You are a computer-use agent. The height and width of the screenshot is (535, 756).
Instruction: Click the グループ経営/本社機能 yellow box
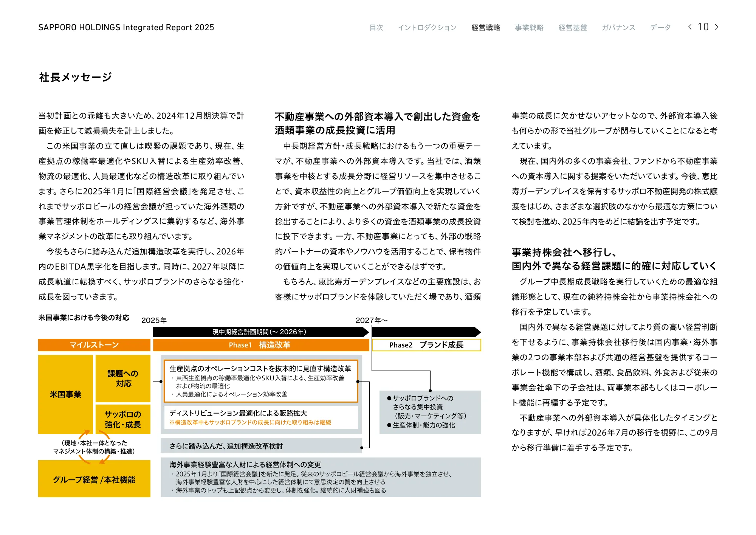click(x=94, y=479)
